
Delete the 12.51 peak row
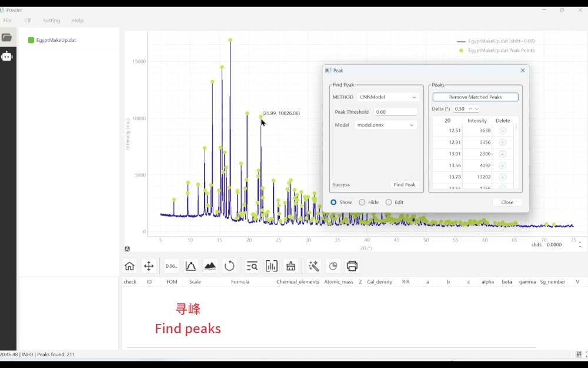(x=502, y=131)
